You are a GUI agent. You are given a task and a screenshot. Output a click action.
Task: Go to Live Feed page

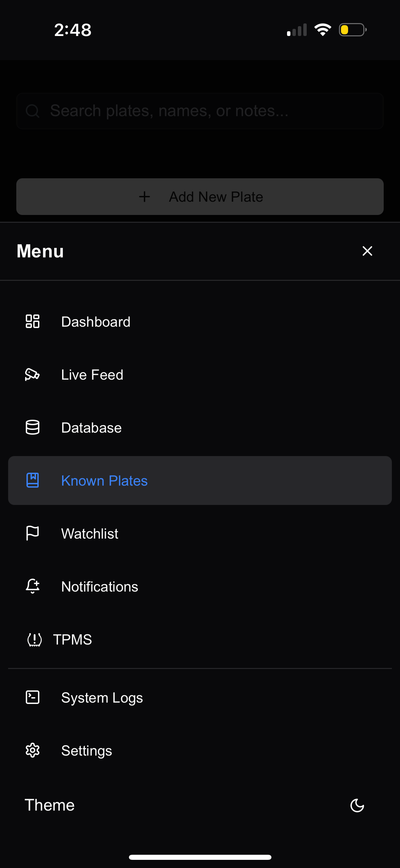click(x=200, y=375)
